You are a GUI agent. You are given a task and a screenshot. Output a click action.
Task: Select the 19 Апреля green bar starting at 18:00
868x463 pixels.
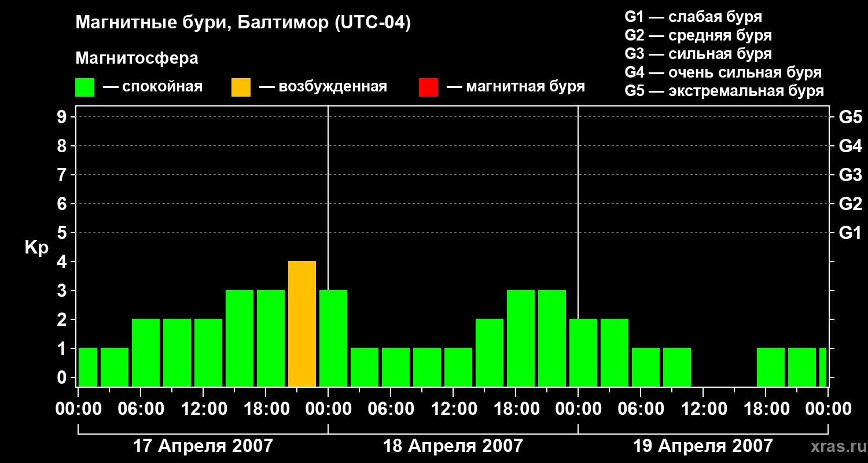point(771,368)
